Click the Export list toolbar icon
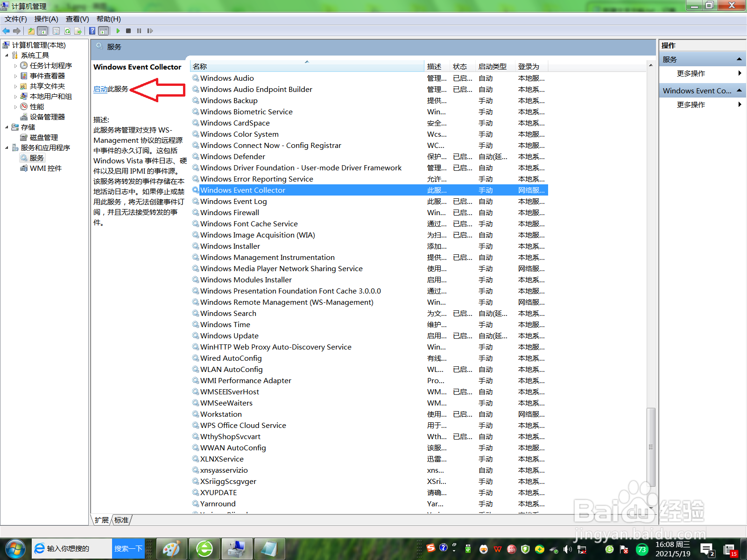The image size is (747, 560). click(x=78, y=31)
